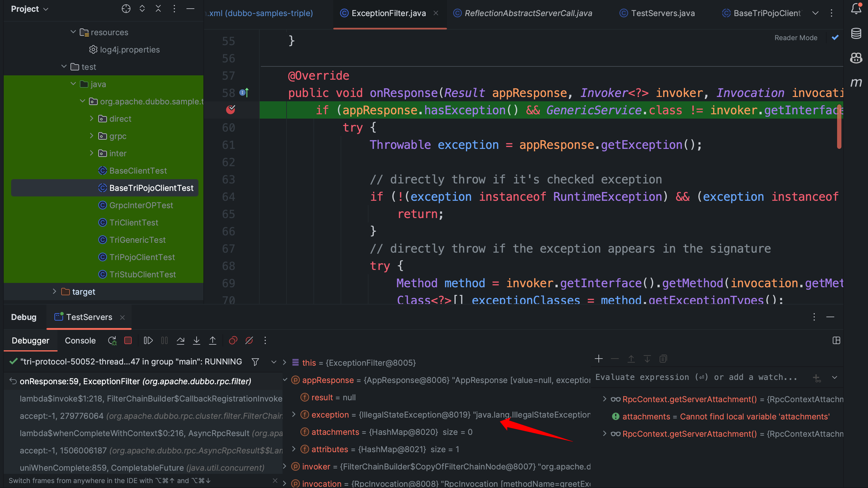Open Project view mode dropdown
The height and width of the screenshot is (488, 868).
click(46, 9)
